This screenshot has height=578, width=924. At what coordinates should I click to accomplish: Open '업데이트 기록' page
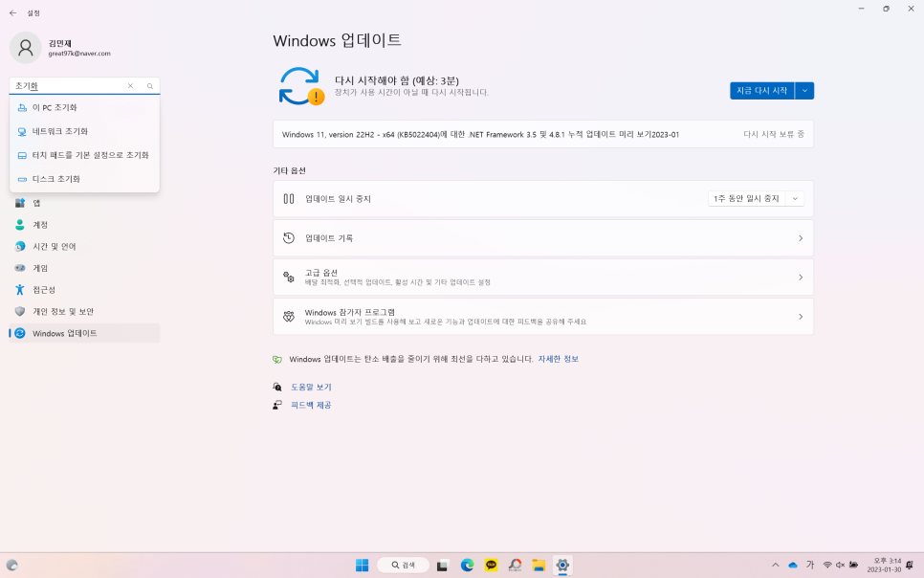click(542, 238)
